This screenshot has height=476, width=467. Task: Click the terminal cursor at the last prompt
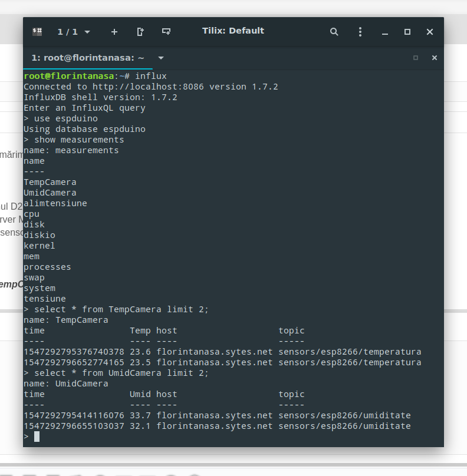[x=37, y=437]
